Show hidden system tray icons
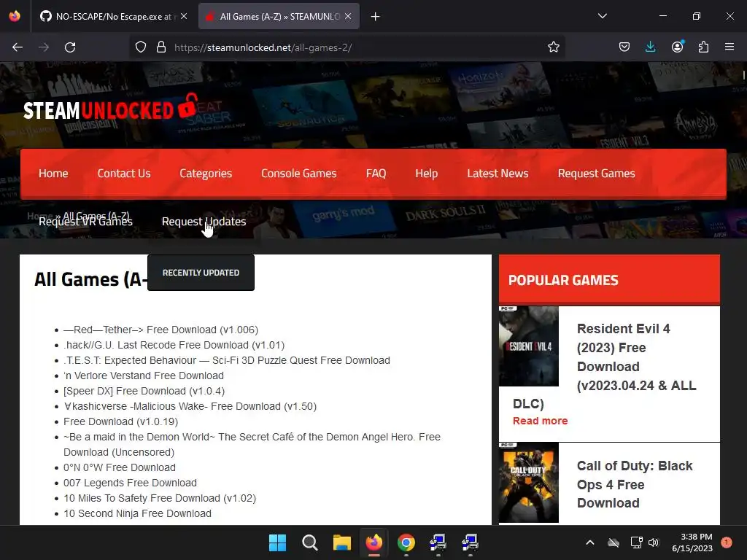This screenshot has width=747, height=560. [x=589, y=542]
